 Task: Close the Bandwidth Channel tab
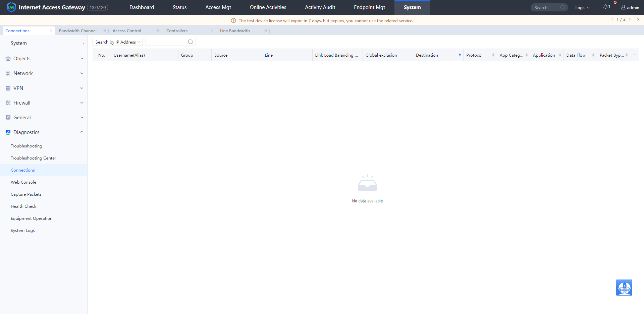[105, 30]
